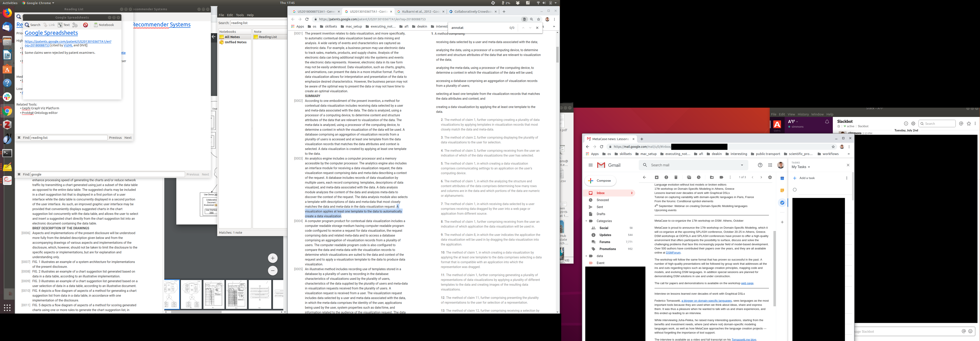Snooze the open email

[x=699, y=177]
